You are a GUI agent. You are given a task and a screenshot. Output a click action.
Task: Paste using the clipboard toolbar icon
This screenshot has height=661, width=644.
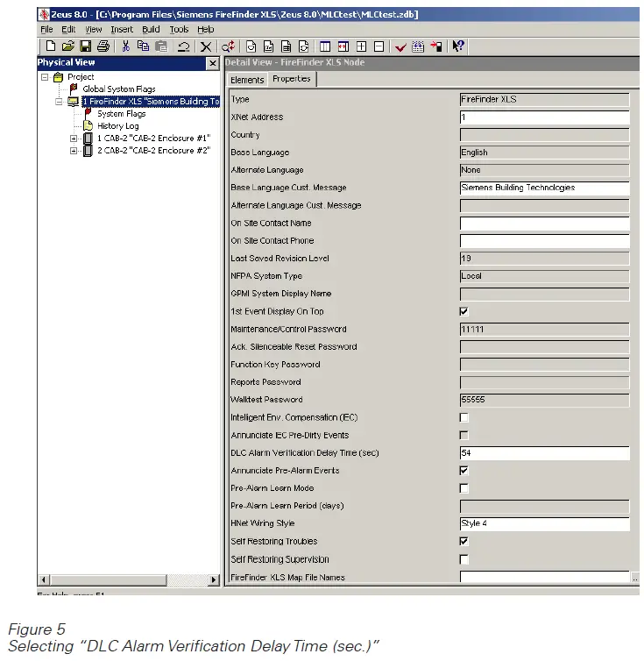tap(161, 46)
